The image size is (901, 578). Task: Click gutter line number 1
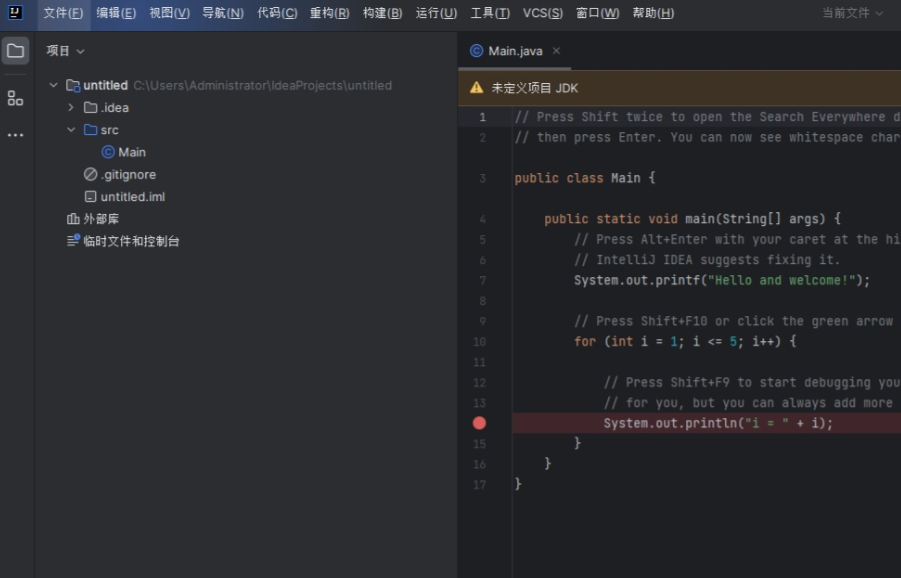point(483,117)
